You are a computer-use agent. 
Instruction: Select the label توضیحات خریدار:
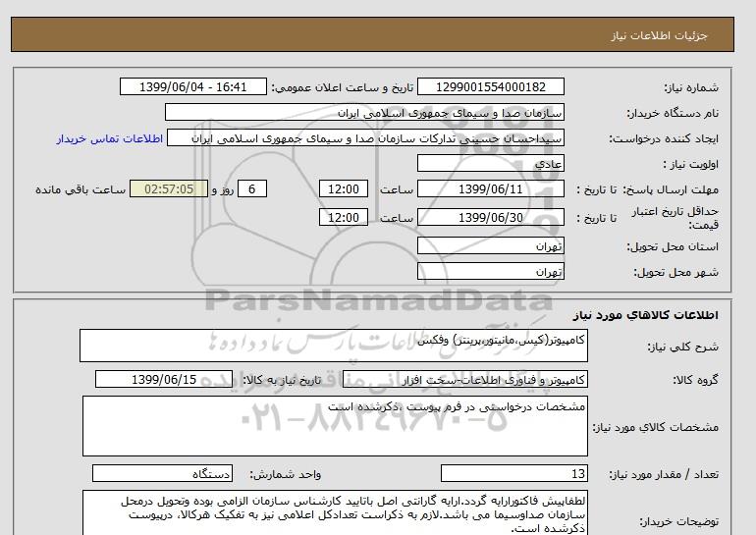[x=678, y=521]
